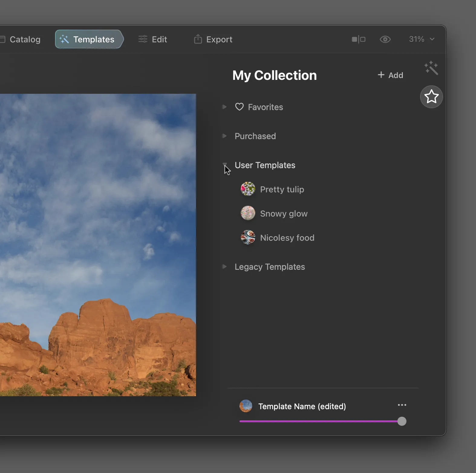Image resolution: width=476 pixels, height=473 pixels.
Task: Expand the Purchased section
Action: (224, 136)
